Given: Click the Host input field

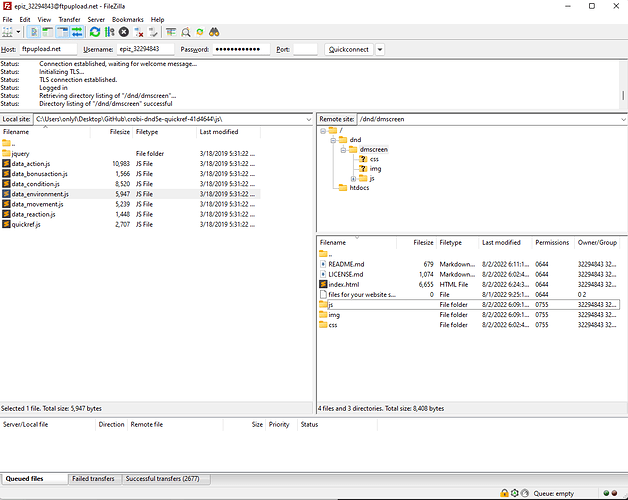Looking at the screenshot, I should (x=46, y=49).
